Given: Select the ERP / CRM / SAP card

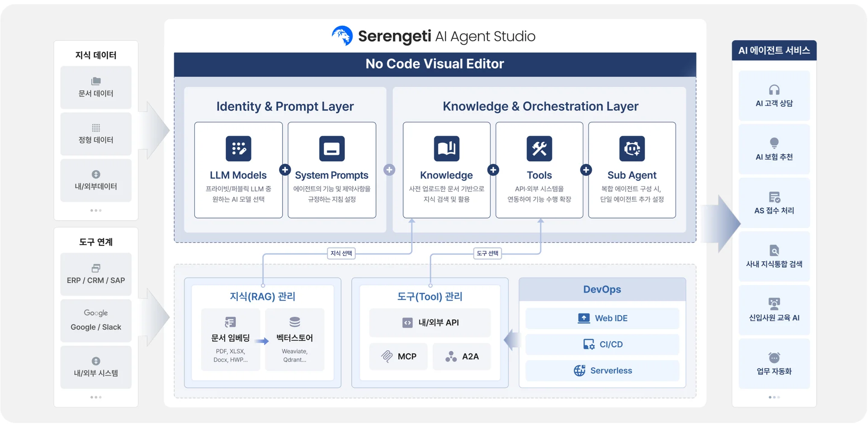Looking at the screenshot, I should pyautogui.click(x=96, y=274).
